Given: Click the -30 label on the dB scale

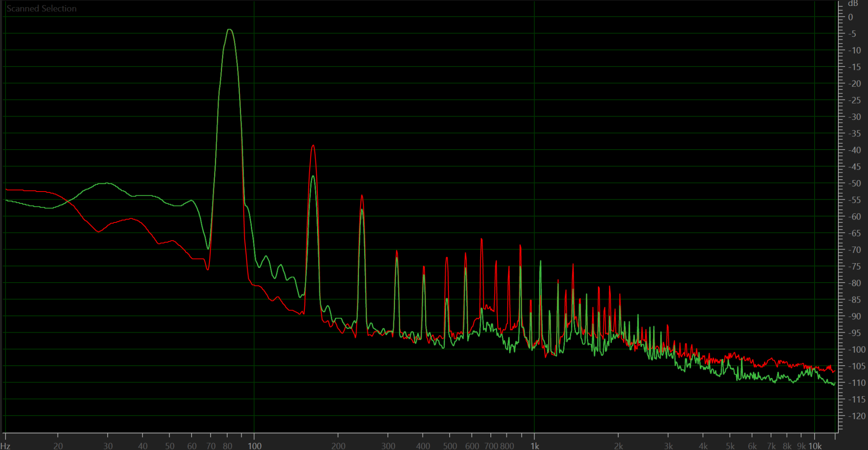Looking at the screenshot, I should (854, 117).
